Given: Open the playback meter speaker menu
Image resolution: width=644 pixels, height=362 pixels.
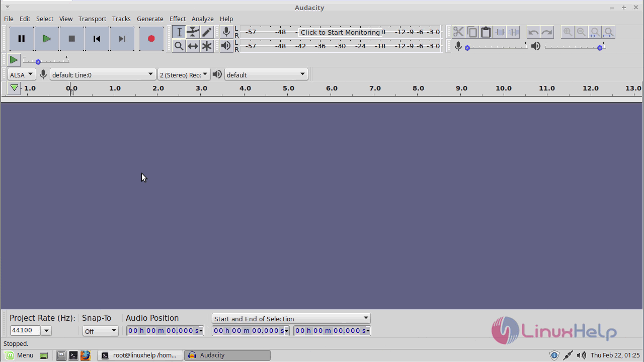Looking at the screenshot, I should [x=226, y=46].
